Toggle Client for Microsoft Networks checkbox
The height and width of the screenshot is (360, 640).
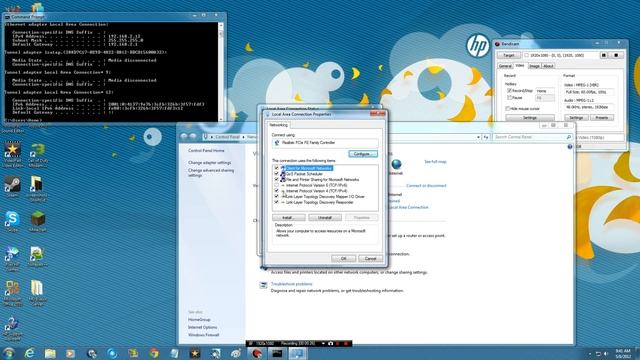[x=276, y=168]
